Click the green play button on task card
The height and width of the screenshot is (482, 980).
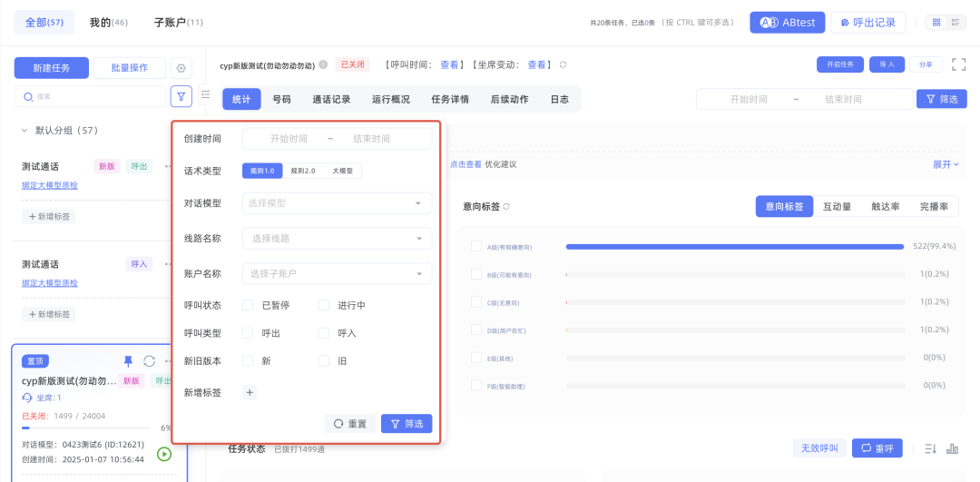tap(164, 454)
